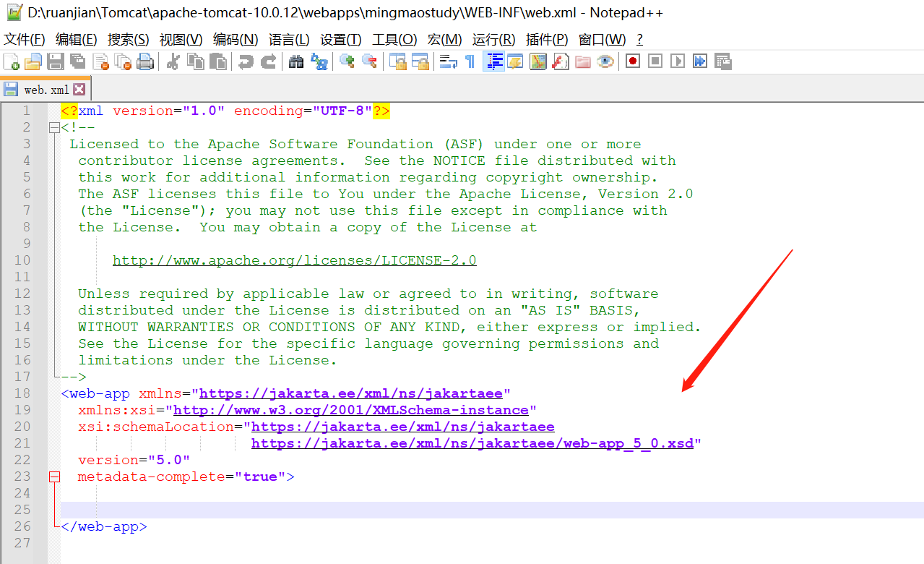Open the 插件(P) menu
The height and width of the screenshot is (564, 924).
coord(547,39)
